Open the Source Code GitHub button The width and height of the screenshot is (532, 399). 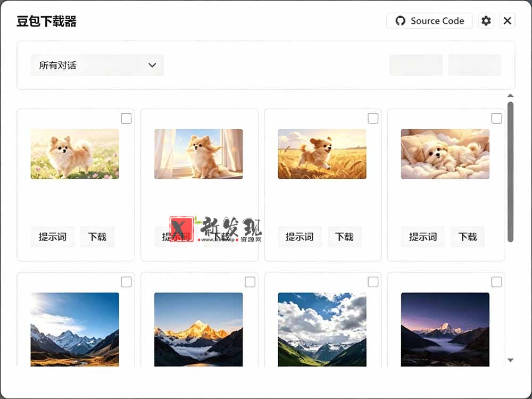point(429,21)
